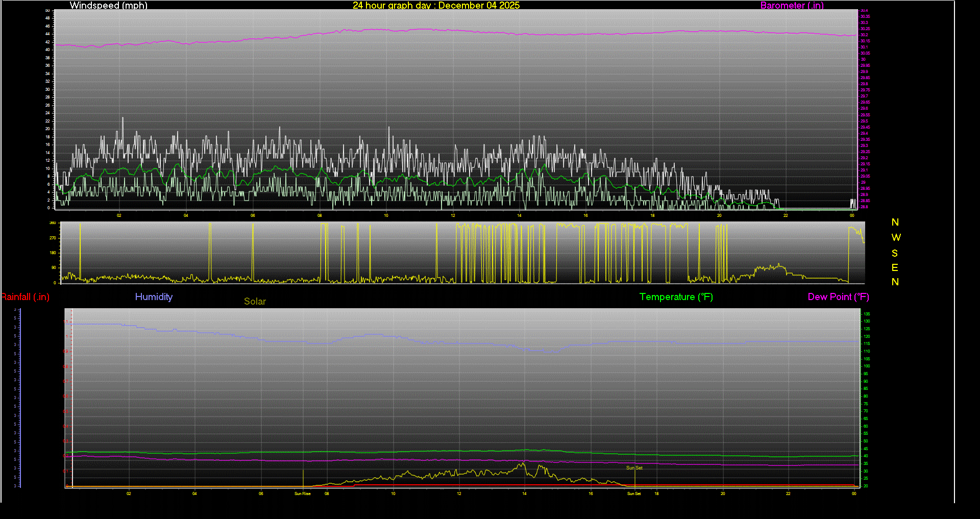Click the N wind direction label
The image size is (980, 519).
pos(895,222)
